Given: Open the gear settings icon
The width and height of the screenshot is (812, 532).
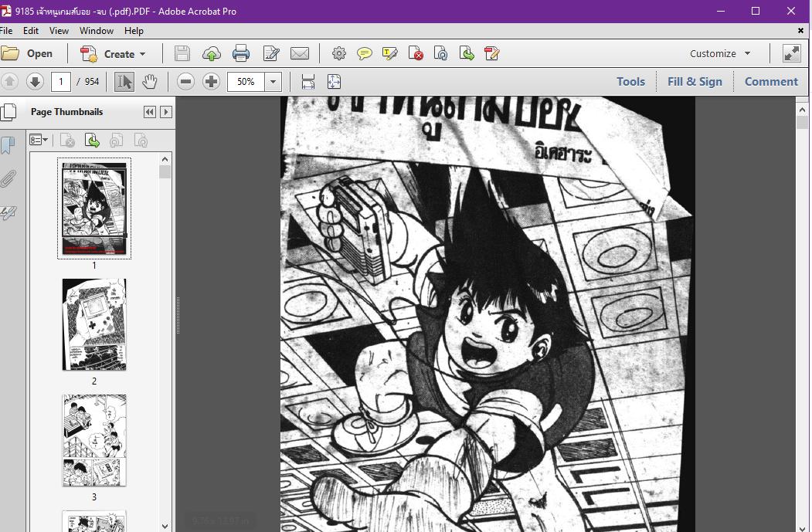Looking at the screenshot, I should point(338,53).
